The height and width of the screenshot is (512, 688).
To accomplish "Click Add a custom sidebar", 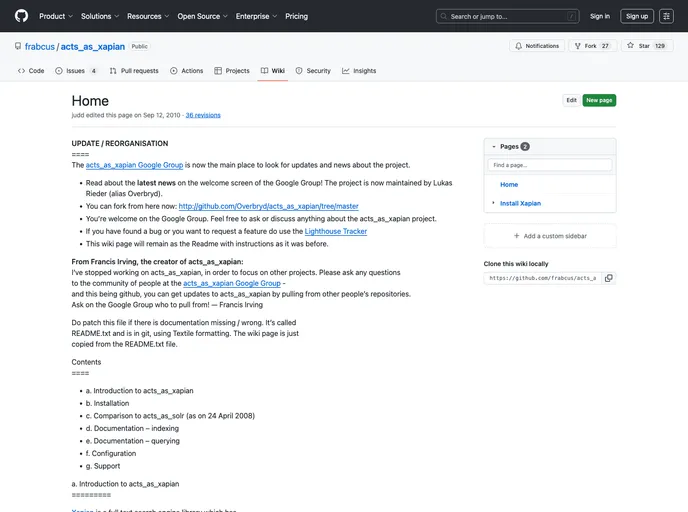I will [550, 236].
